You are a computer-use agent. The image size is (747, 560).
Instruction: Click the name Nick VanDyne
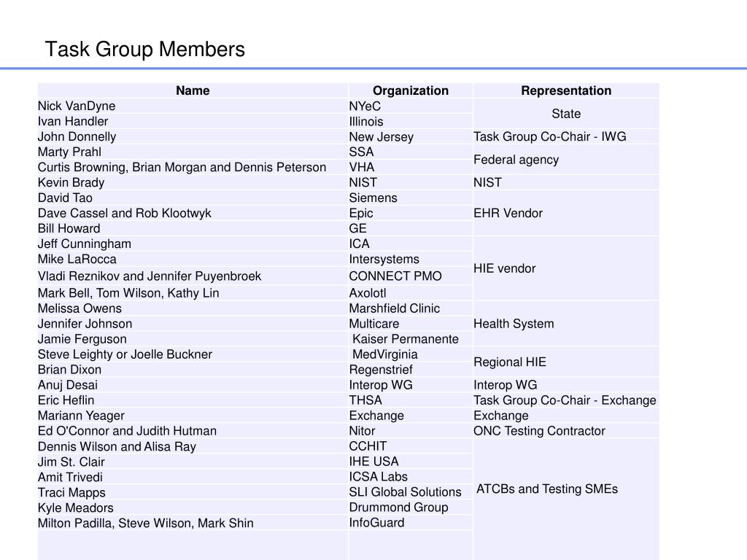click(76, 106)
